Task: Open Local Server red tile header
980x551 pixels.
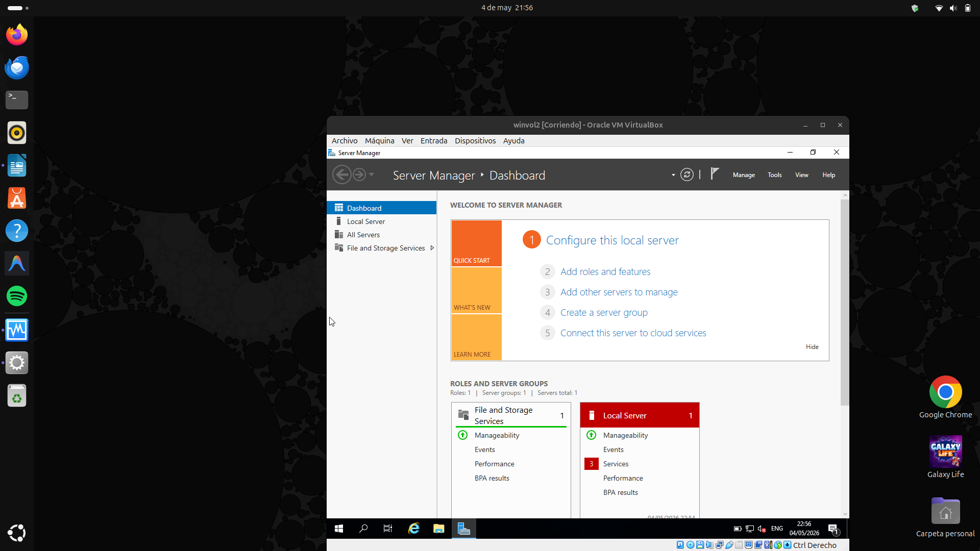Action: point(639,415)
